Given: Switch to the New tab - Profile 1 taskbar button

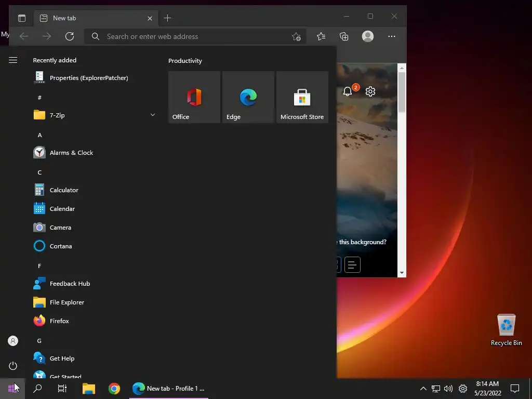Looking at the screenshot, I should tap(169, 388).
